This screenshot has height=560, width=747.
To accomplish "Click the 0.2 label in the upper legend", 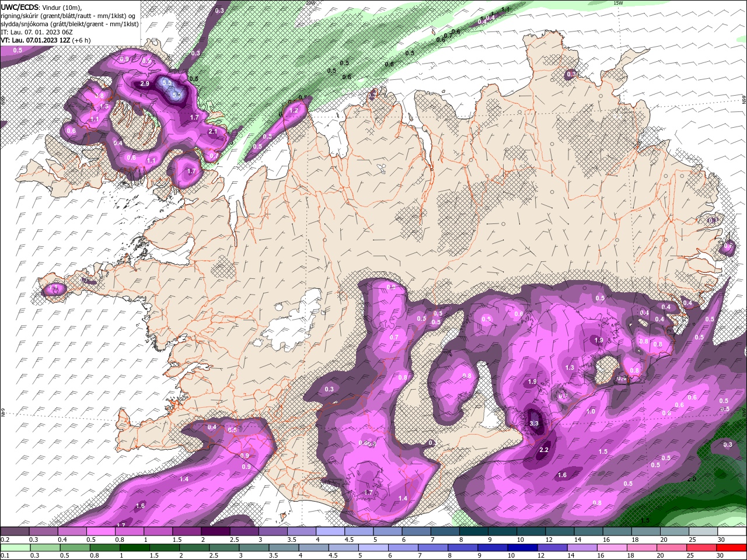I will [x=5, y=540].
